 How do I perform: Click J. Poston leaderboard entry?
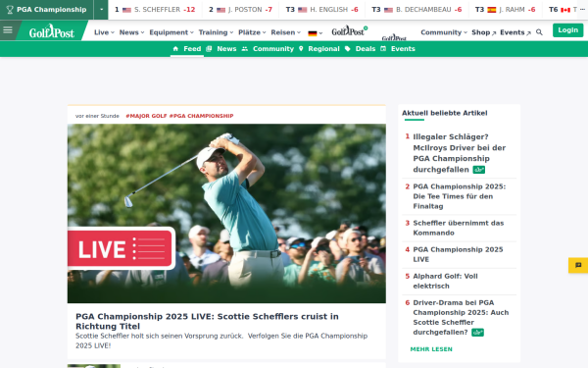pyautogui.click(x=240, y=10)
